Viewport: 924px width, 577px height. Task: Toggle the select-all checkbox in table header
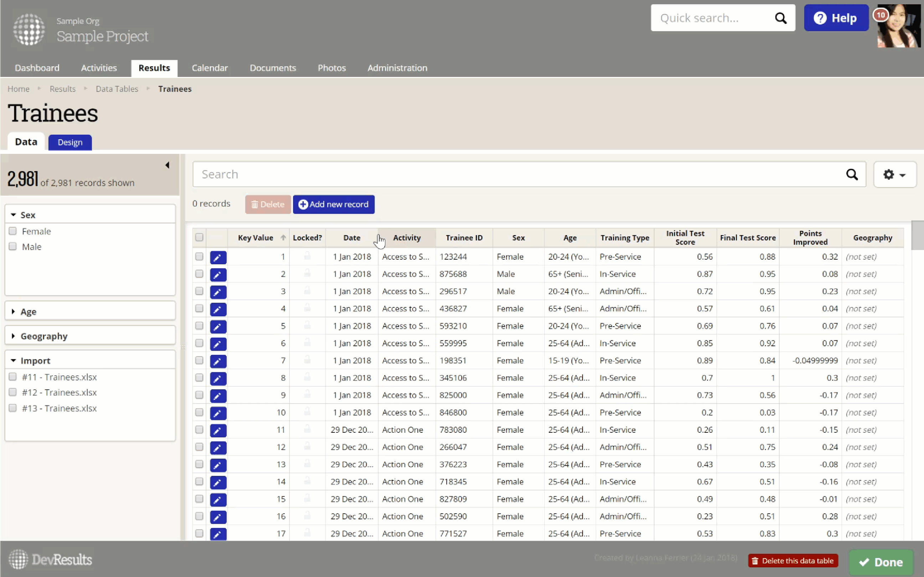(x=199, y=237)
